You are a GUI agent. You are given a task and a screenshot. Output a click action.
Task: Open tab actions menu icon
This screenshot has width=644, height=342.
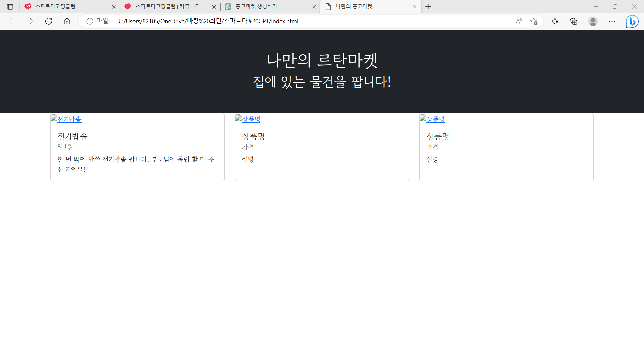click(x=10, y=6)
